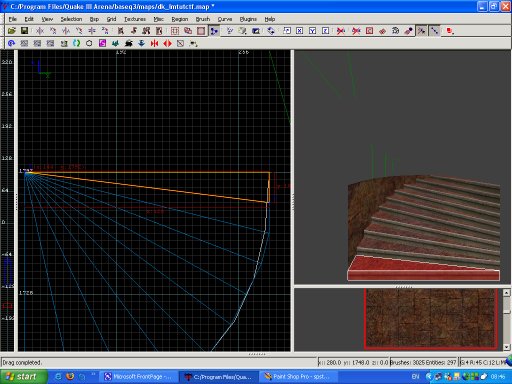
Task: Click the magenta C icon
Action: 102,43
